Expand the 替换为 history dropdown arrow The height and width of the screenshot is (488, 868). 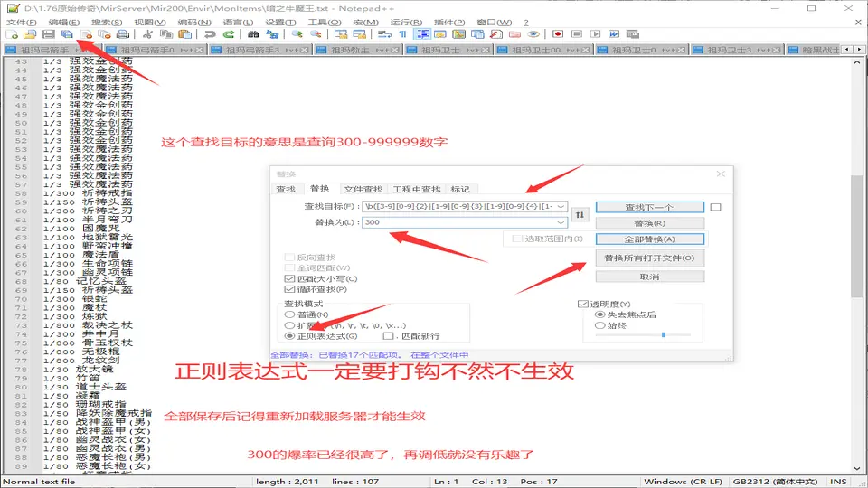[x=561, y=222]
